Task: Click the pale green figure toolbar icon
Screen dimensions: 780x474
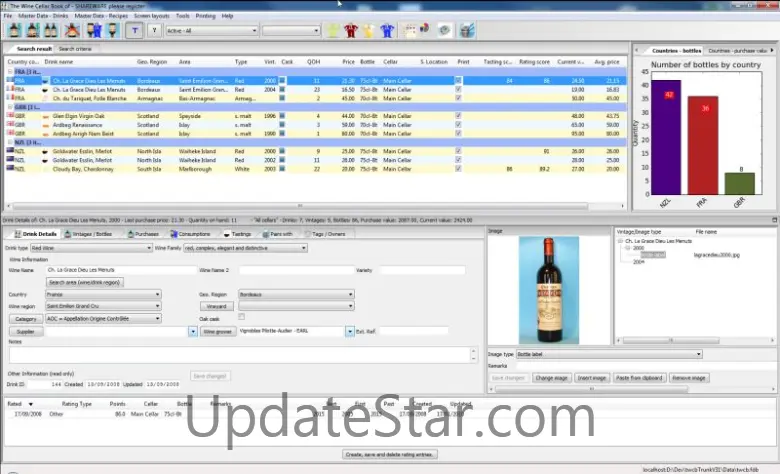Action: pos(333,30)
